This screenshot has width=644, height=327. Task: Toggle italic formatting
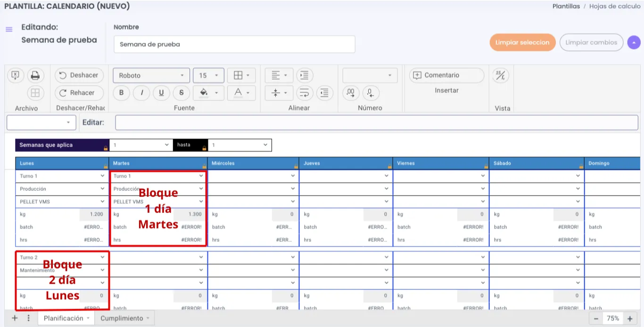141,93
